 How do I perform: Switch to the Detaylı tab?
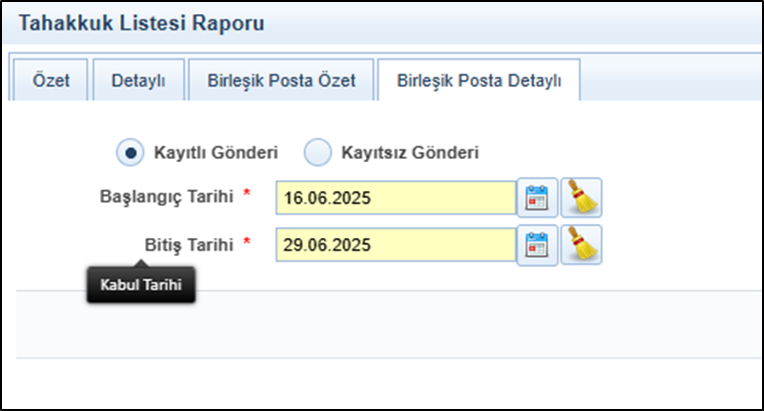(x=138, y=80)
